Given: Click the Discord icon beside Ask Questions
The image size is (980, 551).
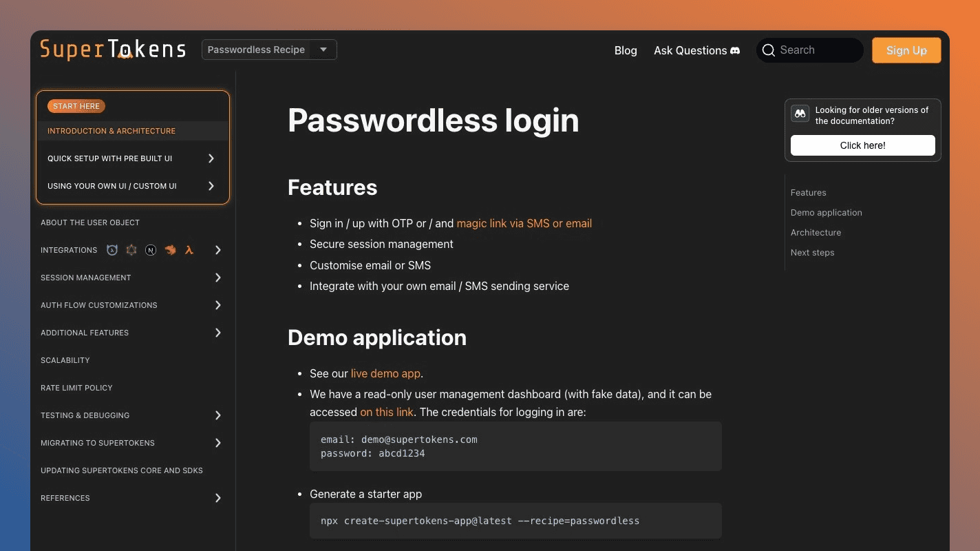Looking at the screenshot, I should click(x=735, y=50).
